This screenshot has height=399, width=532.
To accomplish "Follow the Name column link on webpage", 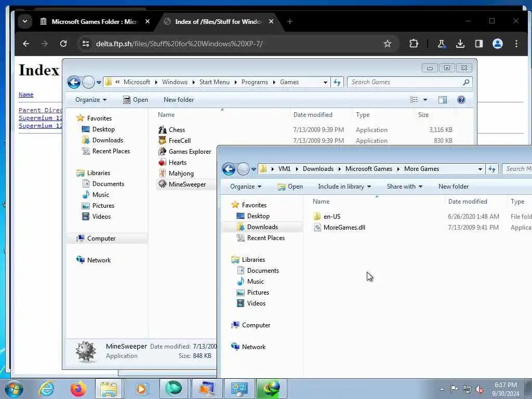I will [26, 95].
